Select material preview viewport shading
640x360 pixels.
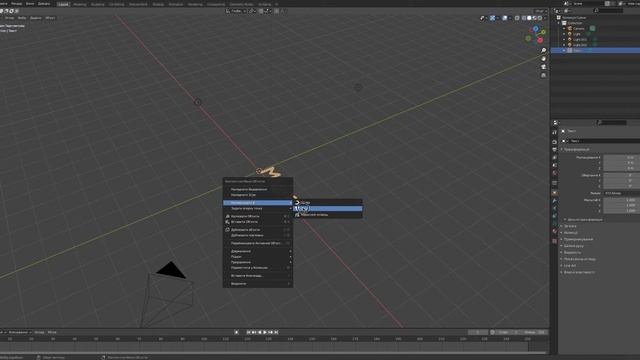click(535, 18)
